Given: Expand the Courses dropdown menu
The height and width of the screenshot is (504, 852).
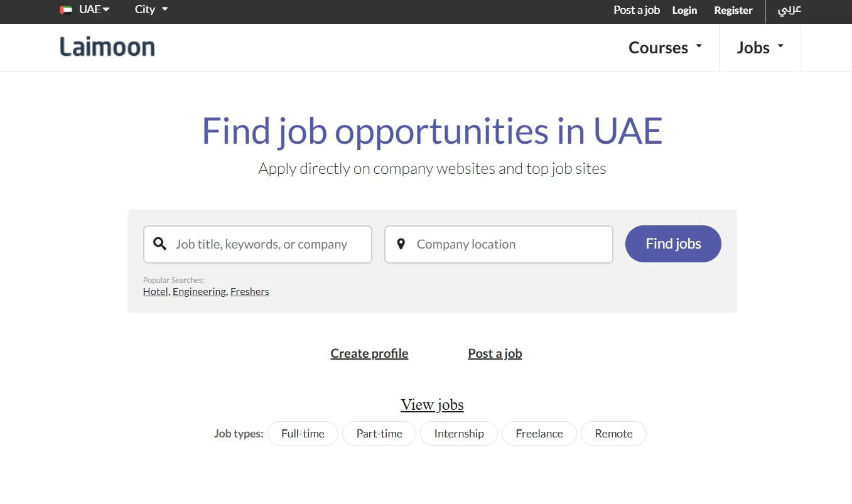Looking at the screenshot, I should (x=664, y=47).
